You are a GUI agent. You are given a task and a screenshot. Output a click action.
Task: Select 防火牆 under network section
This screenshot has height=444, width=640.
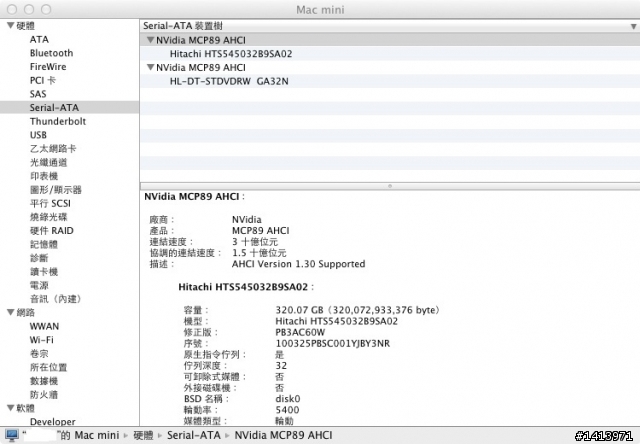[44, 394]
